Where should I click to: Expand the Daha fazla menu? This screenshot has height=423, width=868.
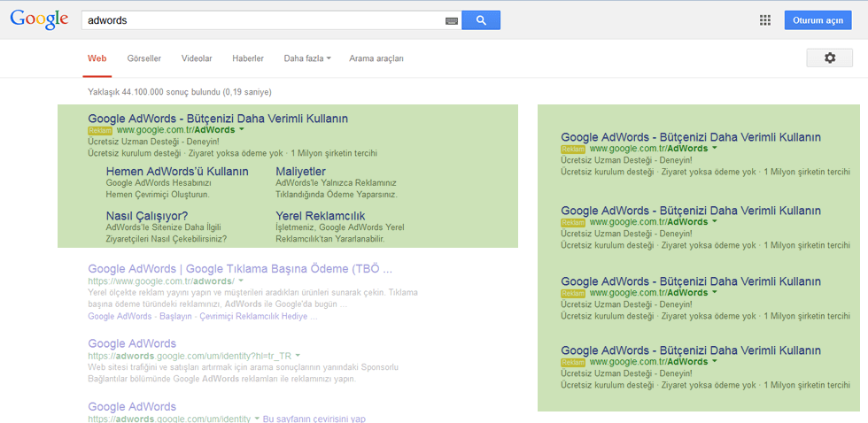[307, 58]
